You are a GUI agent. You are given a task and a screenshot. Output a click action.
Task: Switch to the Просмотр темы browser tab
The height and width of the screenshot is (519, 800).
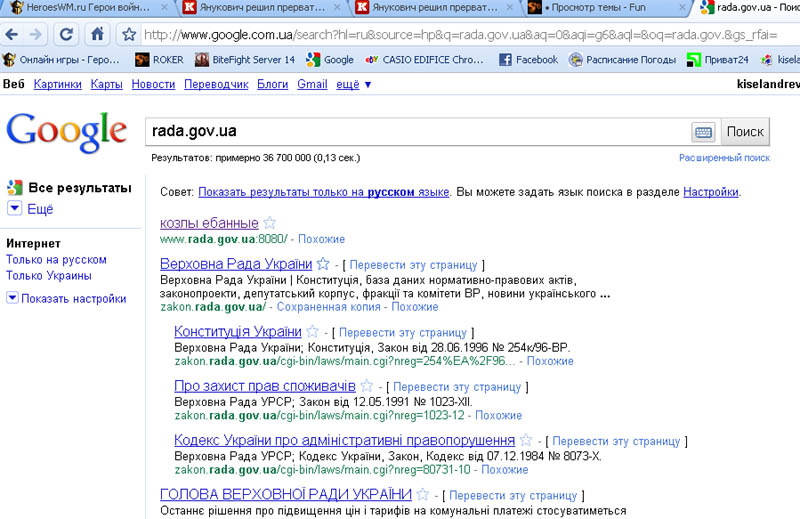[602, 8]
